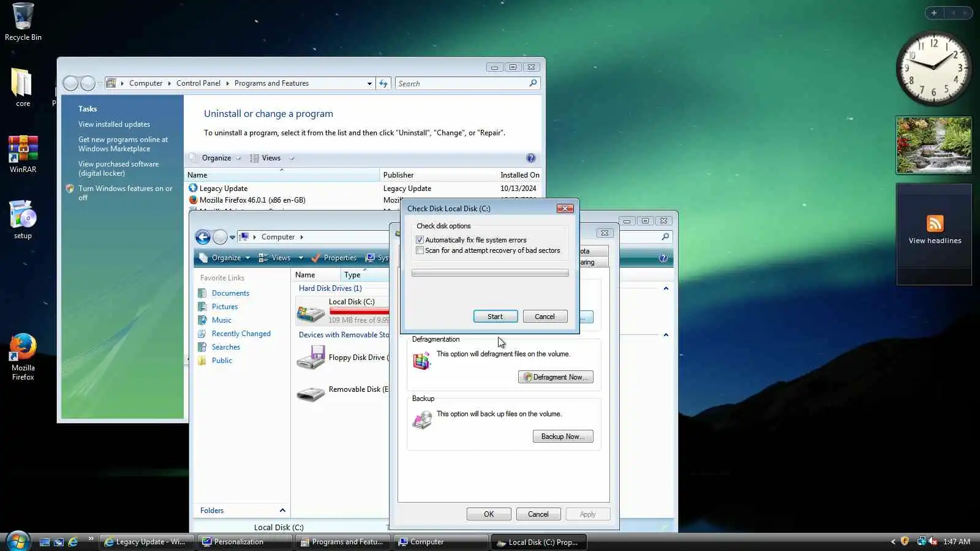The width and height of the screenshot is (980, 551).
Task: Select the Removable Disk drive icon
Action: coord(311,393)
